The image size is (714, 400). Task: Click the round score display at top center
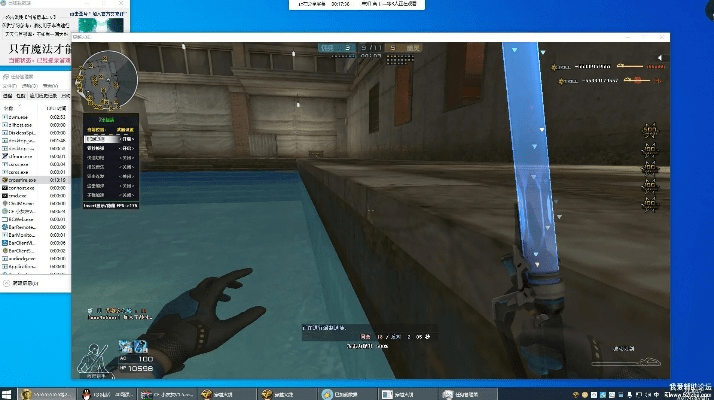point(371,47)
